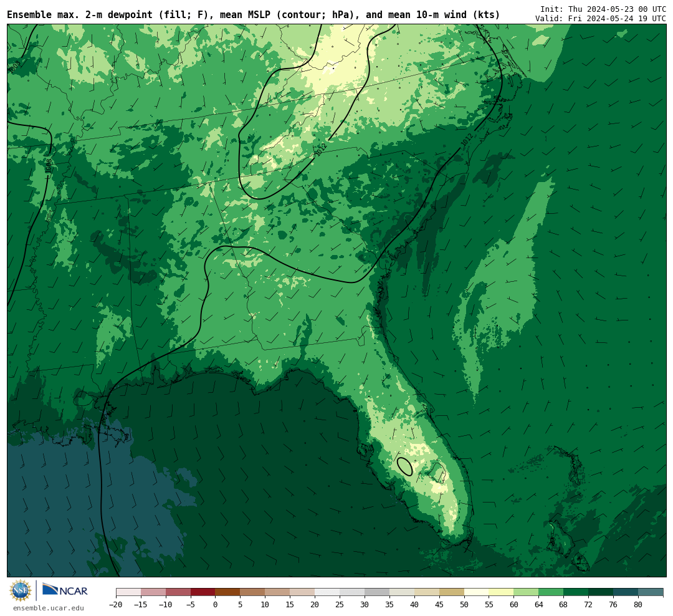Click the colorbar tick label '0'
The image size is (673, 616).
tap(216, 605)
